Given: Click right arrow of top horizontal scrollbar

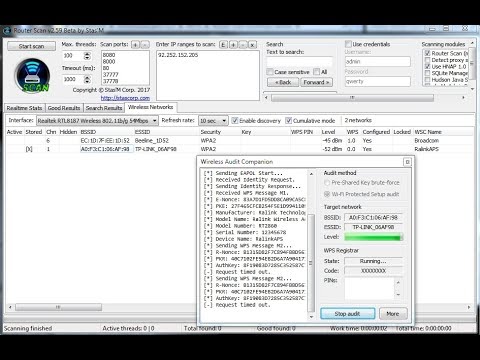Looking at the screenshot, I should tap(463, 98).
